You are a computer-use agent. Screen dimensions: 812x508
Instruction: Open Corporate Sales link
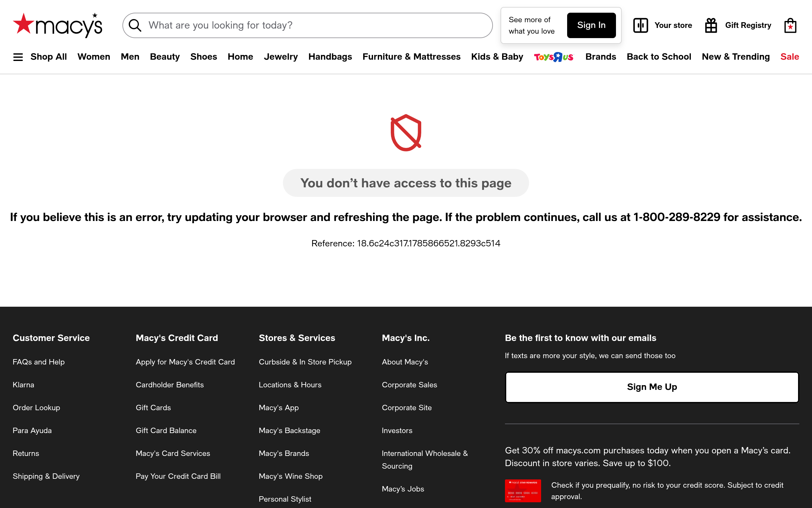point(409,385)
